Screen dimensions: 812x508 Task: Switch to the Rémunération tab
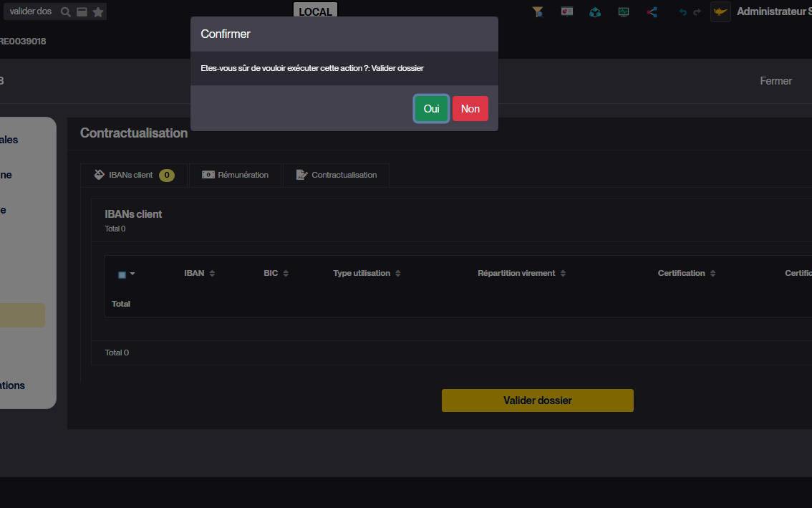click(235, 175)
